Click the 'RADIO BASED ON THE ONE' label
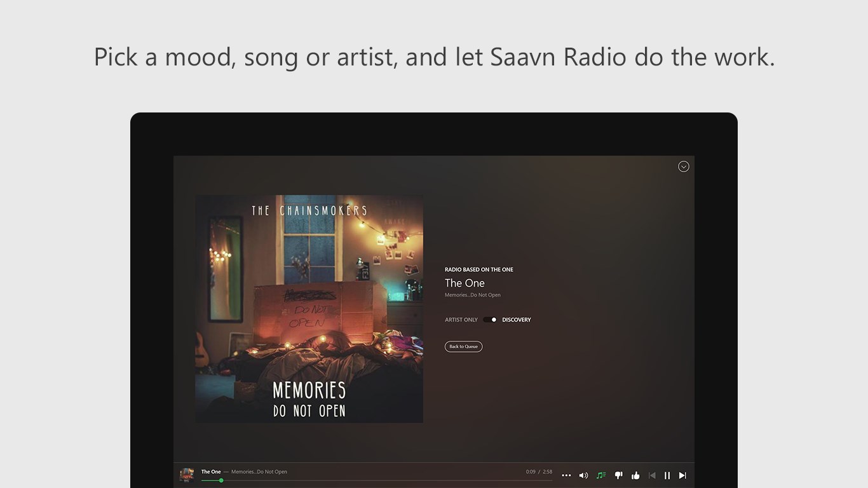Viewport: 868px width, 488px height. 479,269
